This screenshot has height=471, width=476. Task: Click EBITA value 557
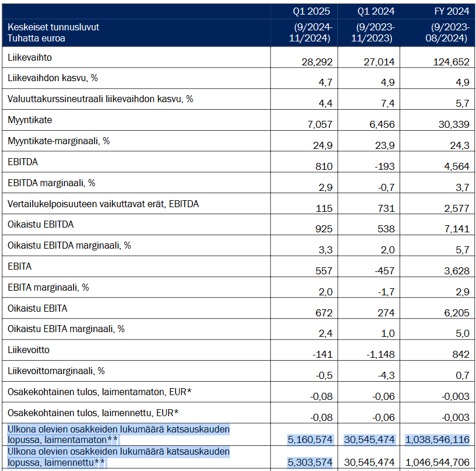(x=324, y=271)
